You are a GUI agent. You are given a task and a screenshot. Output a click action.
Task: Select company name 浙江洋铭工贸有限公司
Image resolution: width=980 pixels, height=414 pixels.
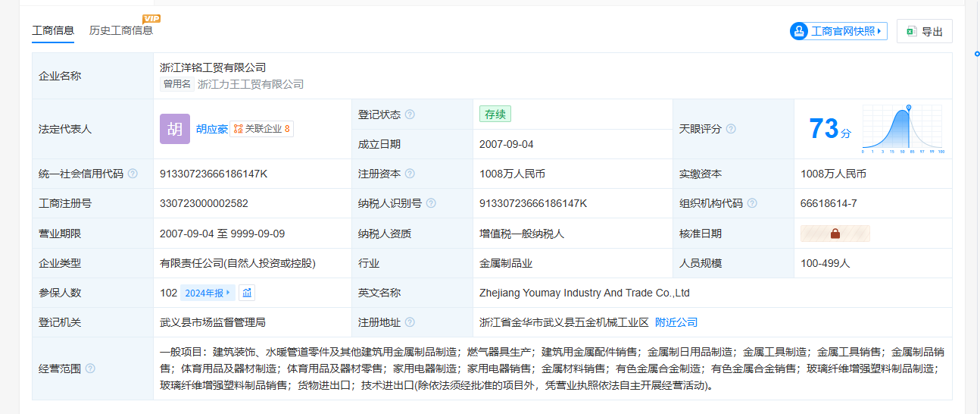(x=213, y=68)
